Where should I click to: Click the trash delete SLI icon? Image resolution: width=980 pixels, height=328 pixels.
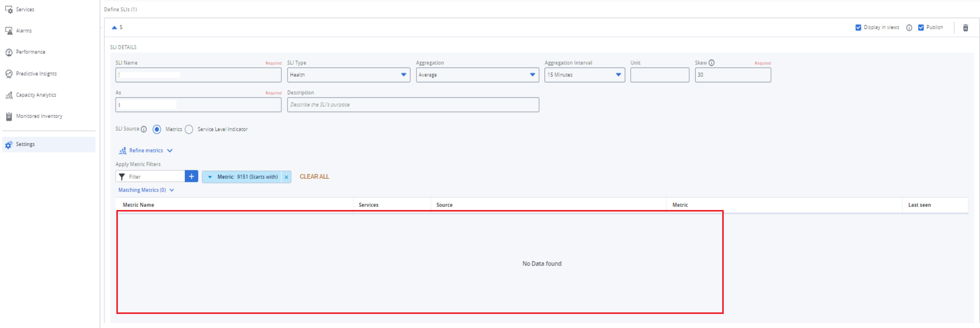pos(965,28)
